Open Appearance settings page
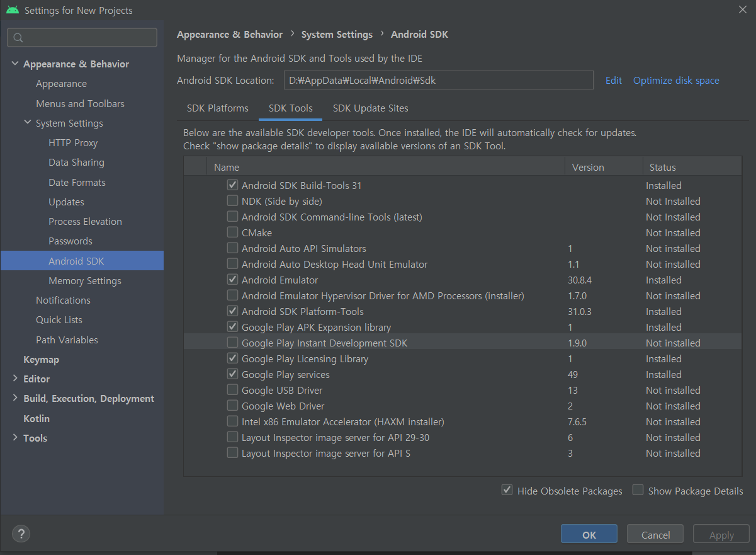The height and width of the screenshot is (555, 756). coord(61,84)
